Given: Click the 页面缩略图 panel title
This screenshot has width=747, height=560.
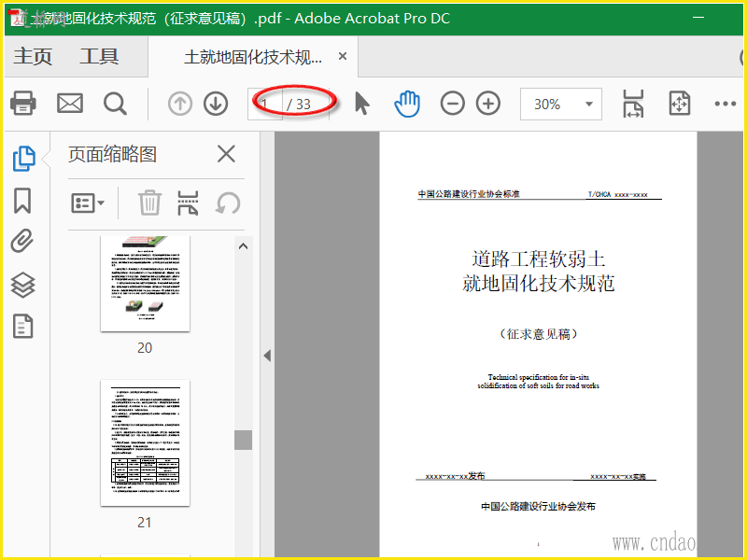Looking at the screenshot, I should (112, 154).
